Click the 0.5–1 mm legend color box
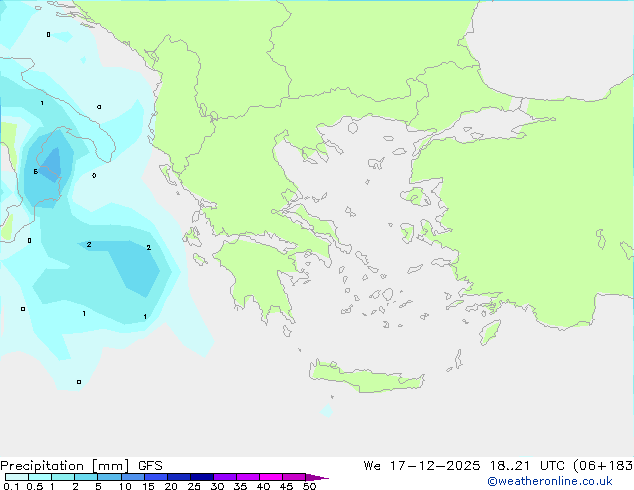 pyautogui.click(x=40, y=477)
